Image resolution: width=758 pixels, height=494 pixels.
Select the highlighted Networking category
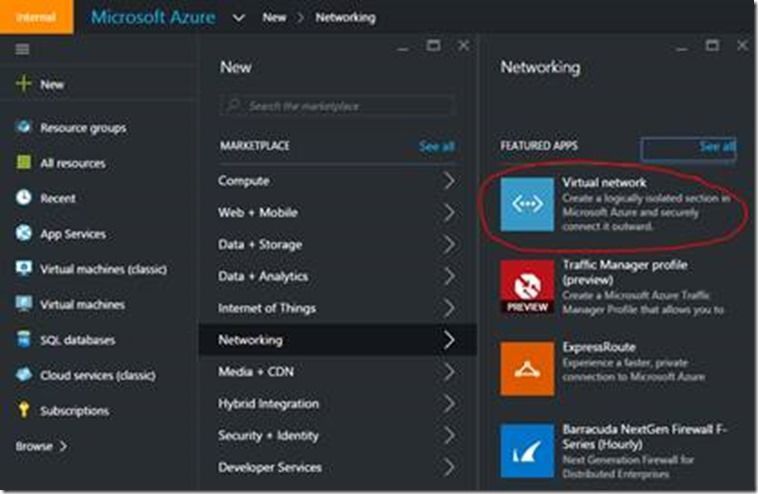[338, 340]
